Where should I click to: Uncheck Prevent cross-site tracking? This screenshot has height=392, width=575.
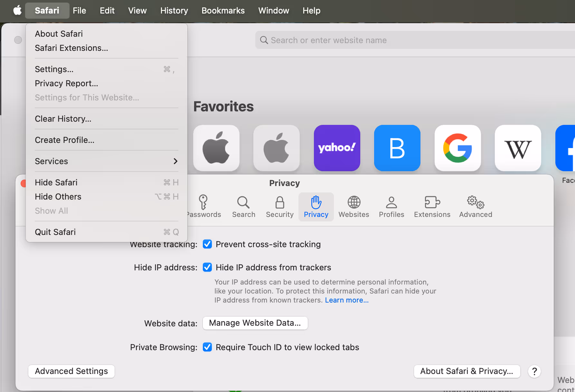coord(207,244)
